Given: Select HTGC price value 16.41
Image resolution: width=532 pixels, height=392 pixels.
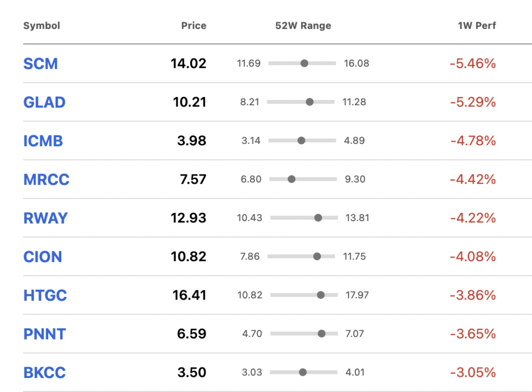Looking at the screenshot, I should (189, 295).
